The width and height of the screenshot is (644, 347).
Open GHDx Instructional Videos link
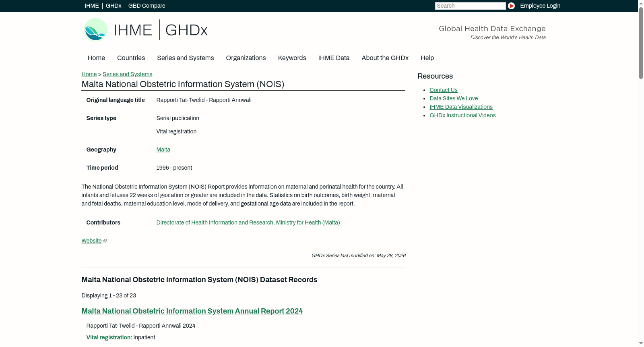tap(462, 115)
